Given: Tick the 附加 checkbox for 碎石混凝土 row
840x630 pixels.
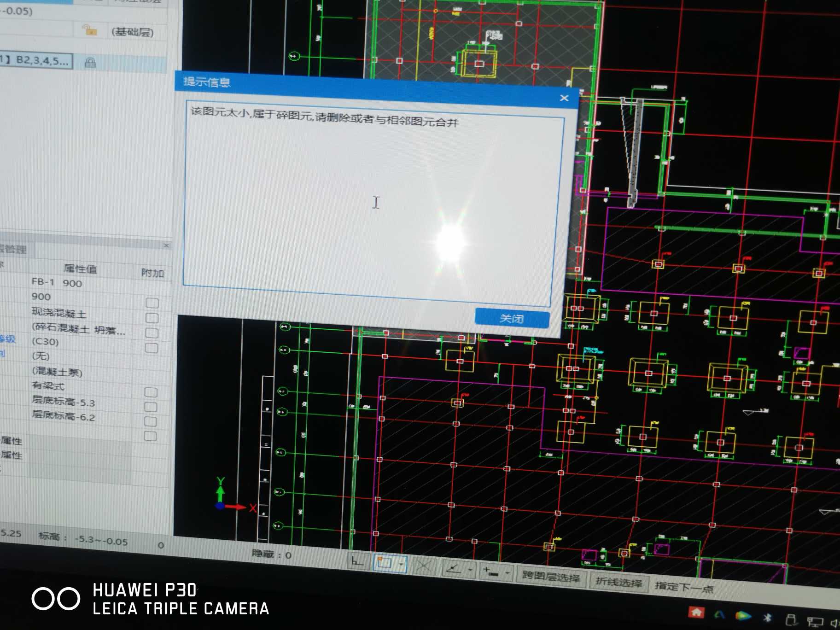Looking at the screenshot, I should coord(152,332).
